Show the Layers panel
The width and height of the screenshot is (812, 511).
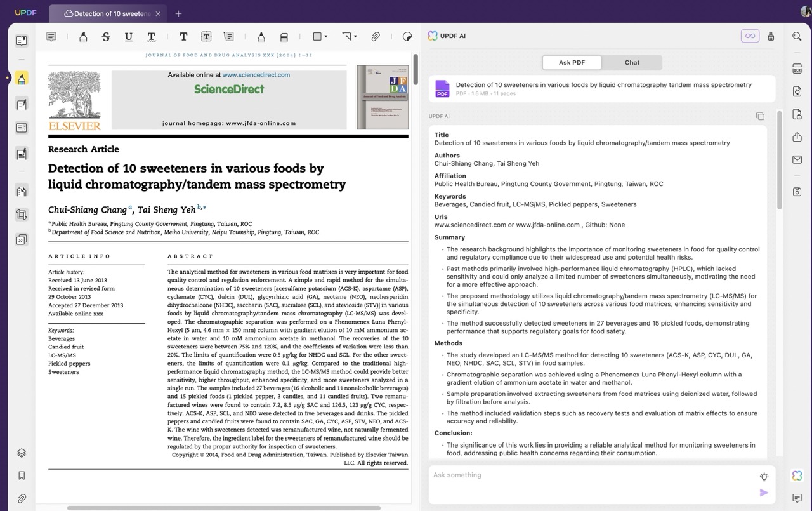[22, 453]
